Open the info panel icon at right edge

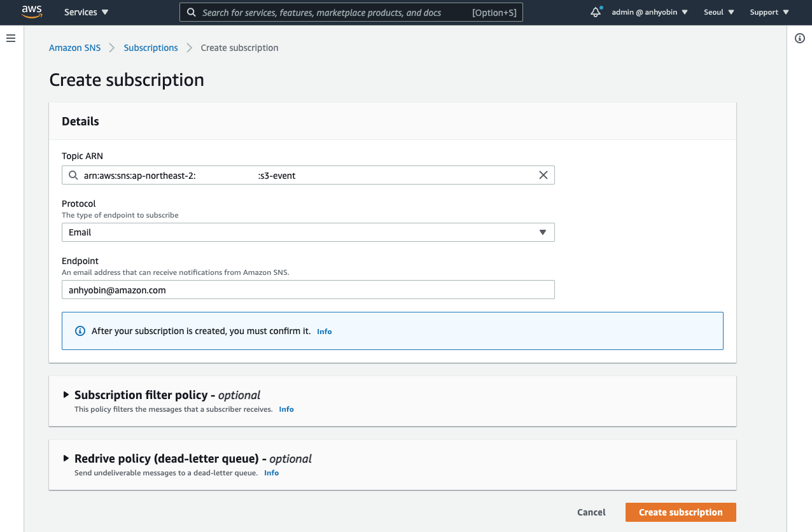800,38
